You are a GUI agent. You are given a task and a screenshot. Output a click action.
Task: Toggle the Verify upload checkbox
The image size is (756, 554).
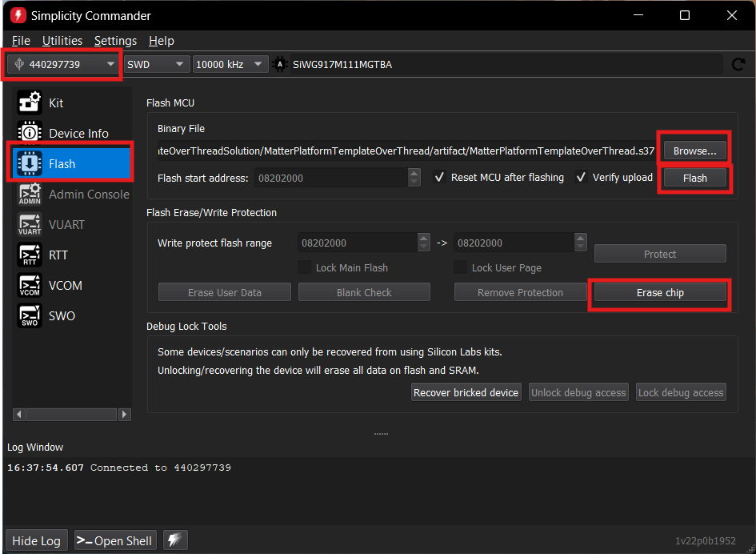581,178
